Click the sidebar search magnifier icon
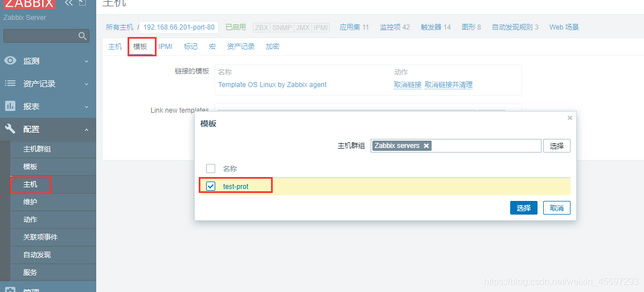The height and width of the screenshot is (292, 644). [x=83, y=36]
